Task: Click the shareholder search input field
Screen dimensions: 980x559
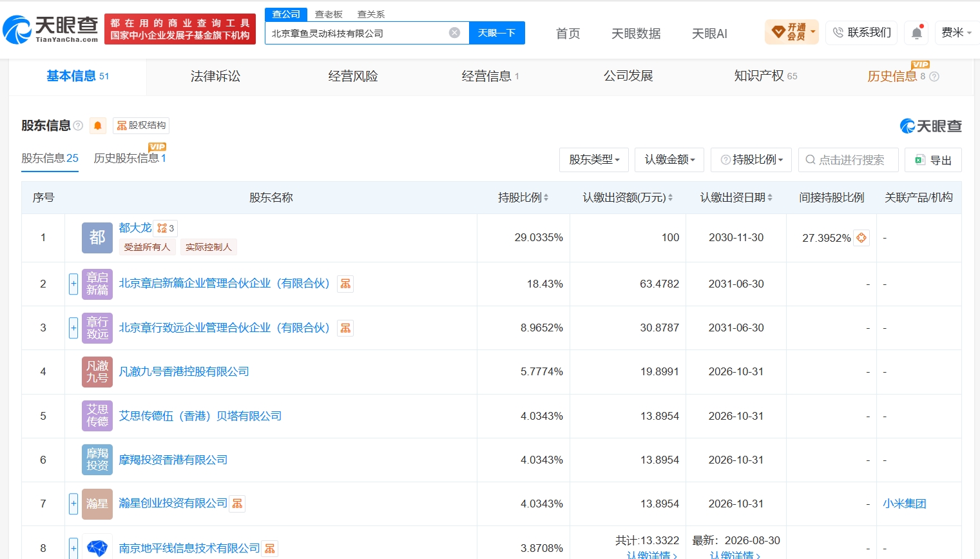Action: pos(849,160)
